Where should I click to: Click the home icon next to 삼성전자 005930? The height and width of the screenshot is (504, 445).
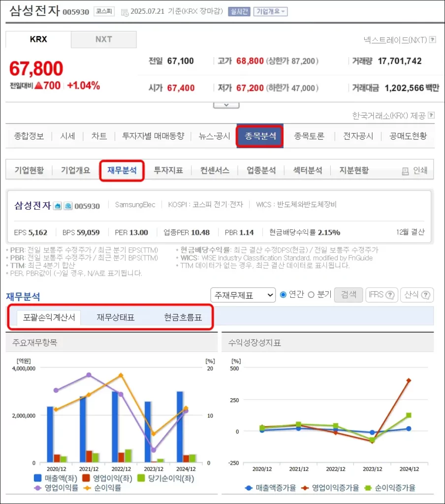coord(58,206)
